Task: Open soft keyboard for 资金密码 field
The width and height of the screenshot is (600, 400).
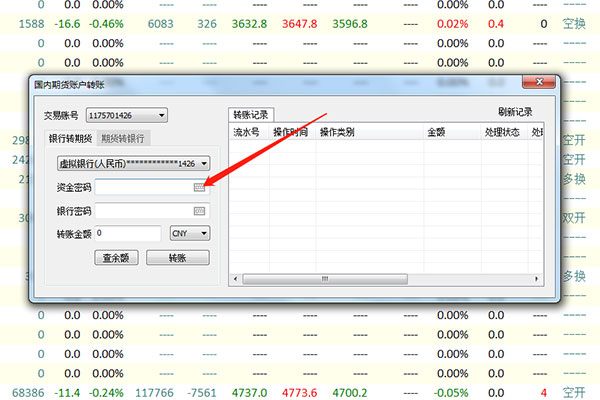Action: (199, 187)
